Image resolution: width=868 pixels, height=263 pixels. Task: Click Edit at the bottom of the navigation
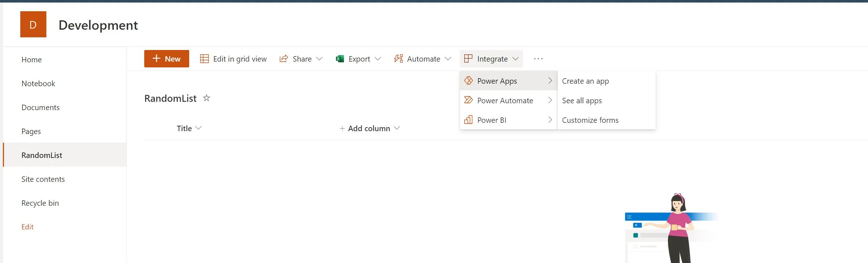(x=27, y=226)
